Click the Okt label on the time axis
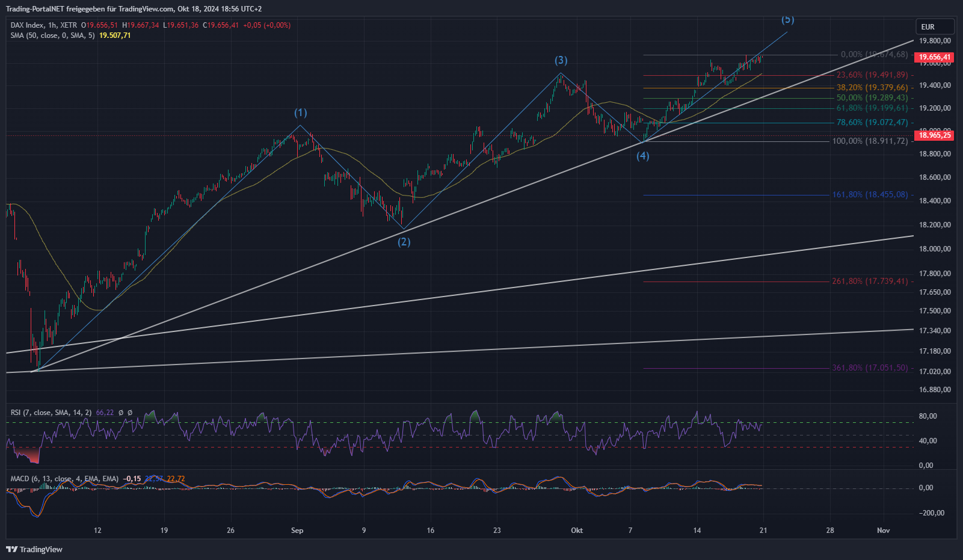The height and width of the screenshot is (560, 963). 577,531
